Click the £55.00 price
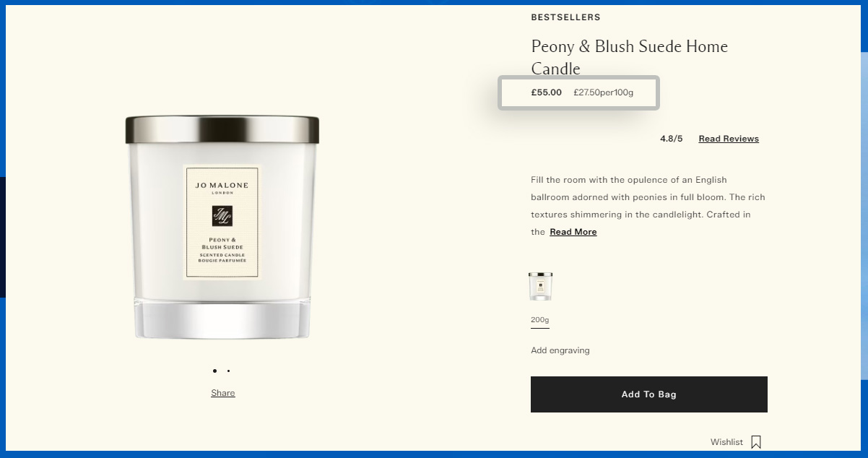The image size is (868, 458). pos(547,92)
